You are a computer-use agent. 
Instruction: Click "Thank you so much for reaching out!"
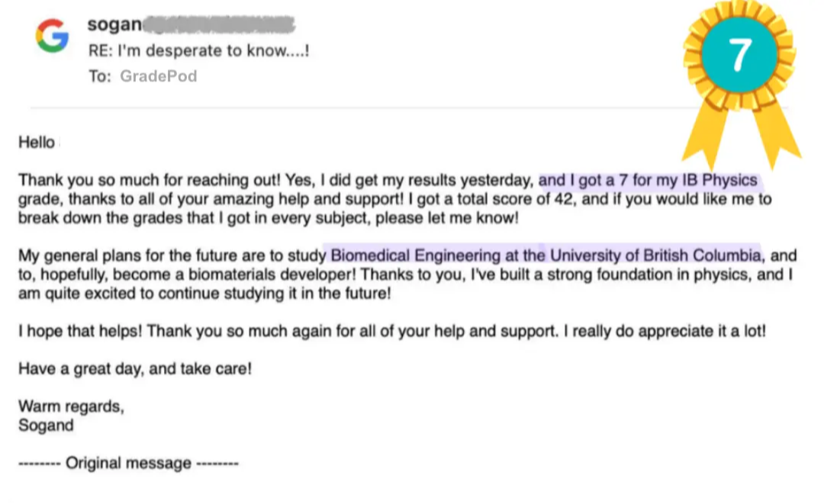(150, 181)
